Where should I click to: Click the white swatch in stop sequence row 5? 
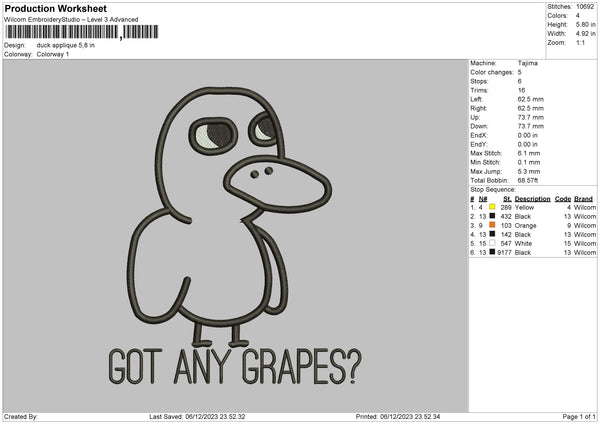point(492,243)
